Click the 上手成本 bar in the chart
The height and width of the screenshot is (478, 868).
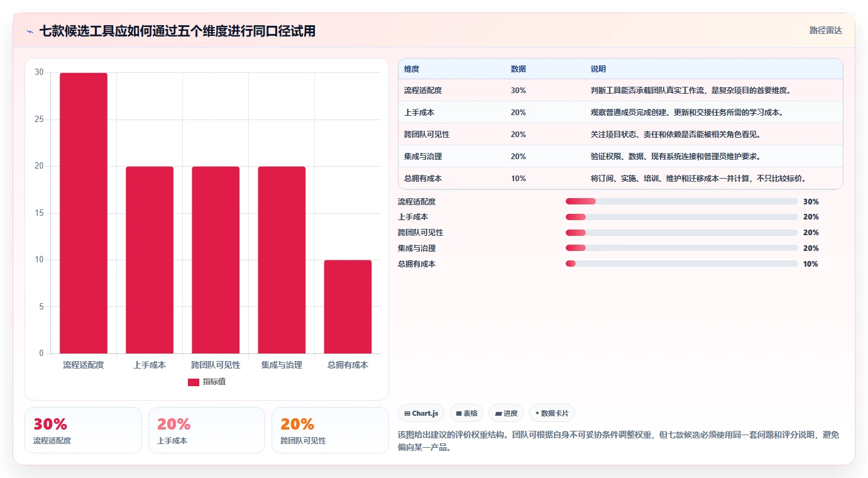click(x=150, y=260)
